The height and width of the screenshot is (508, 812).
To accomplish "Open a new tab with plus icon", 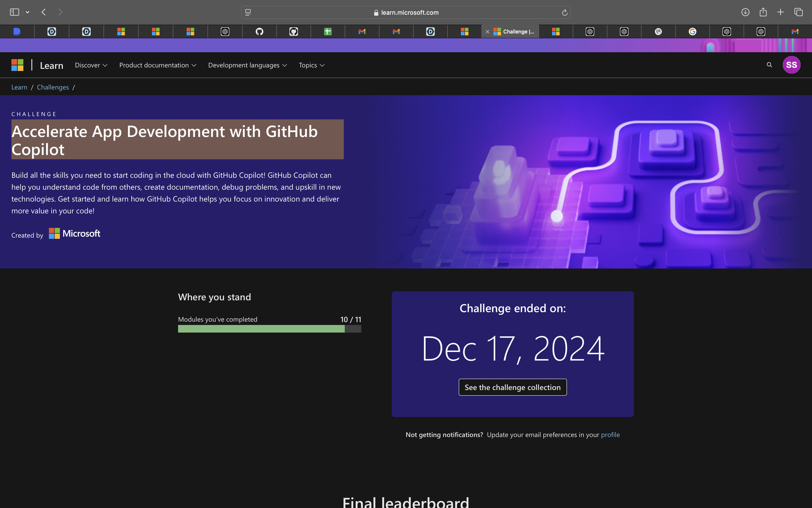I will (x=780, y=12).
